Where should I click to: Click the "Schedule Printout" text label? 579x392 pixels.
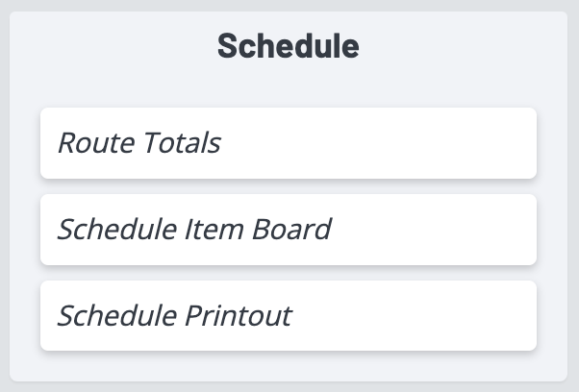(174, 316)
